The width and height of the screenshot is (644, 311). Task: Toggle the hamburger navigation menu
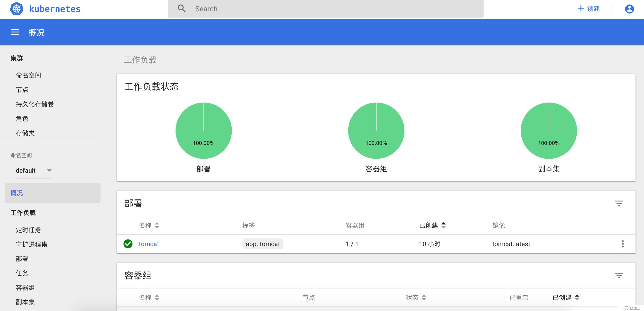point(15,32)
